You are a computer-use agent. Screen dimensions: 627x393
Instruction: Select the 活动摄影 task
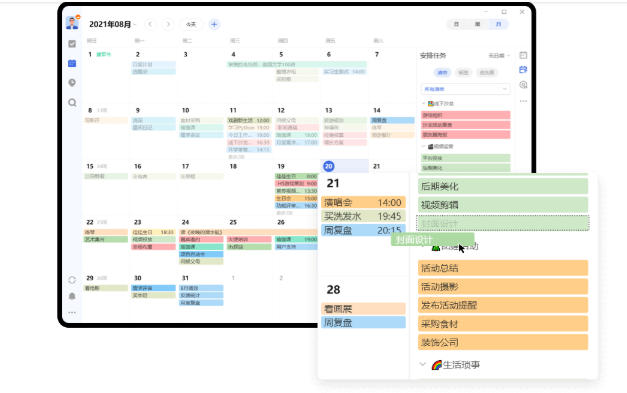point(503,287)
